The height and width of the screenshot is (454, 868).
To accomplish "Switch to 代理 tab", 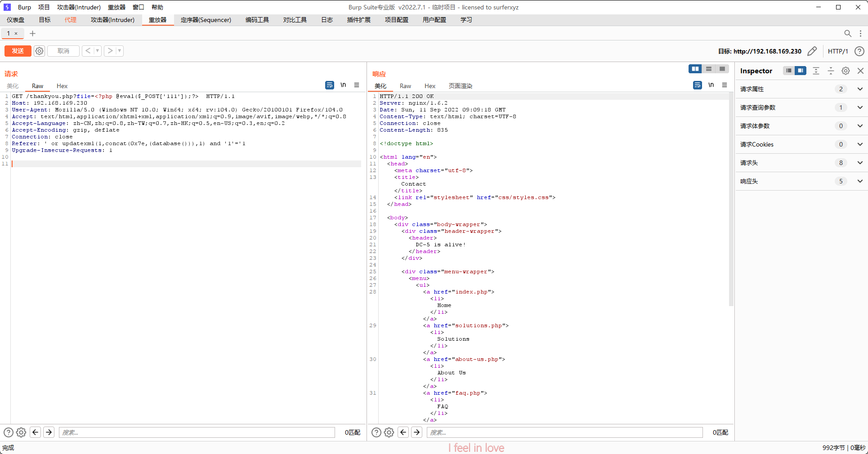I will click(x=71, y=20).
